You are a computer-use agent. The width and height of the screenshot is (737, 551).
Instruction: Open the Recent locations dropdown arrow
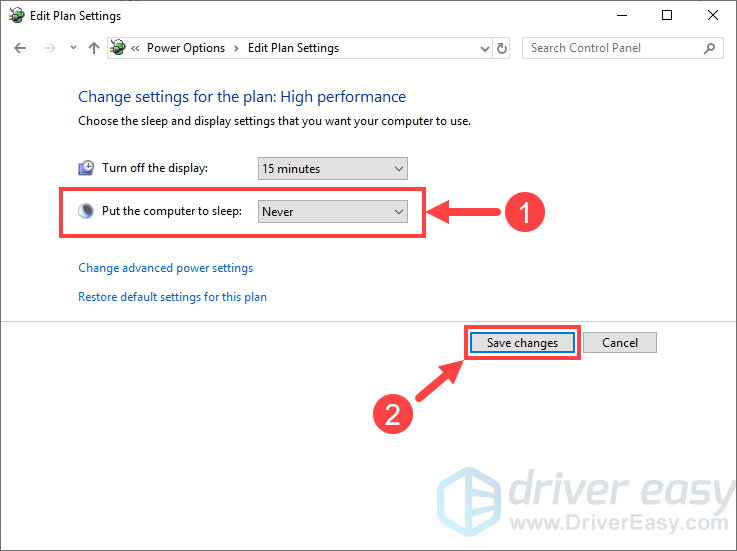click(x=72, y=48)
